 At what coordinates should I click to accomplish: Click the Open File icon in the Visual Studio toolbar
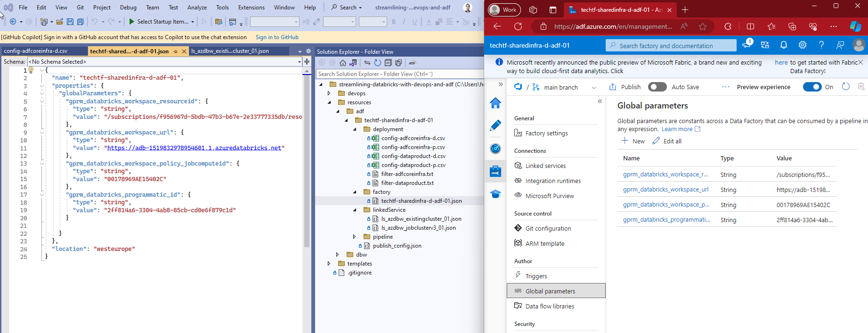[x=60, y=22]
